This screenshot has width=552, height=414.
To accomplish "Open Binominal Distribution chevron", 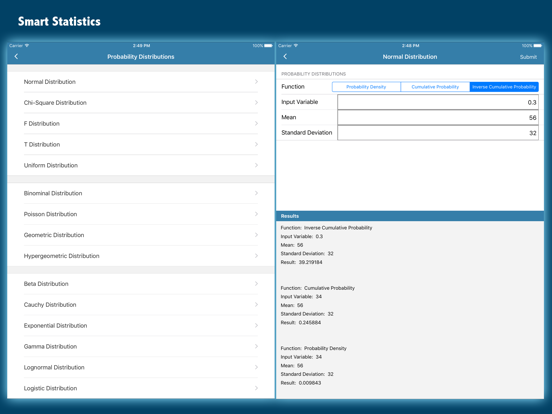I will click(x=256, y=193).
